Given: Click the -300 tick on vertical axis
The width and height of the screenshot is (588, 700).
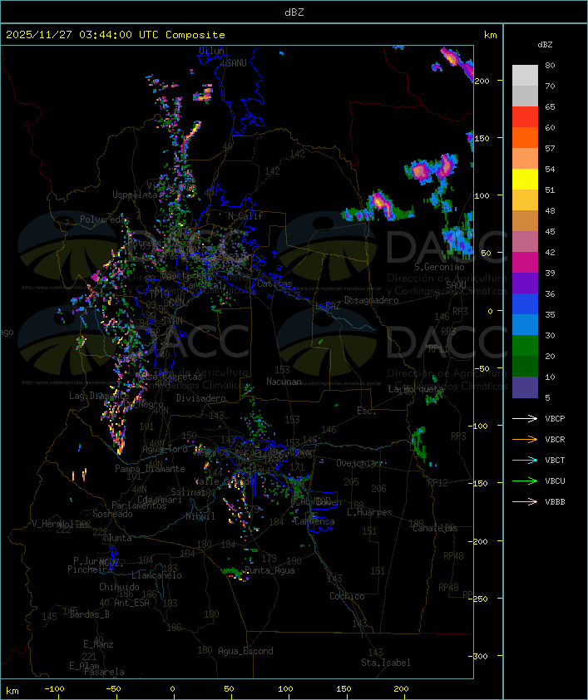Looking at the screenshot, I should [x=480, y=656].
